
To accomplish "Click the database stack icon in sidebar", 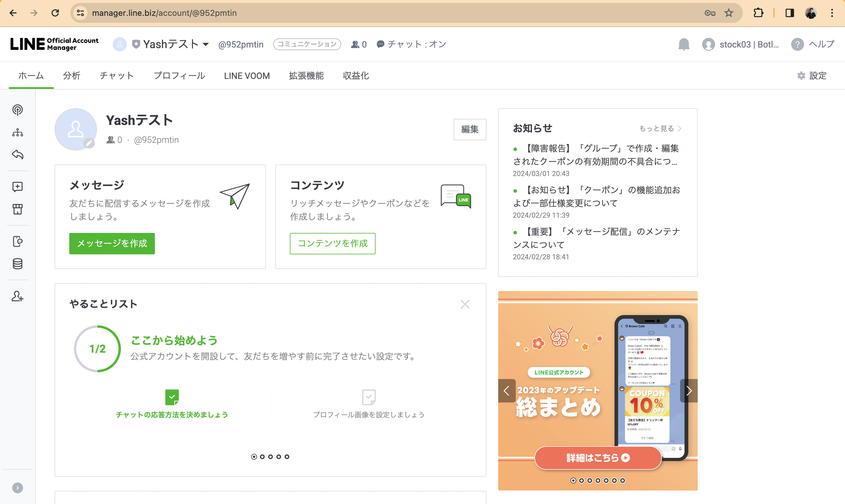I will pos(17,264).
